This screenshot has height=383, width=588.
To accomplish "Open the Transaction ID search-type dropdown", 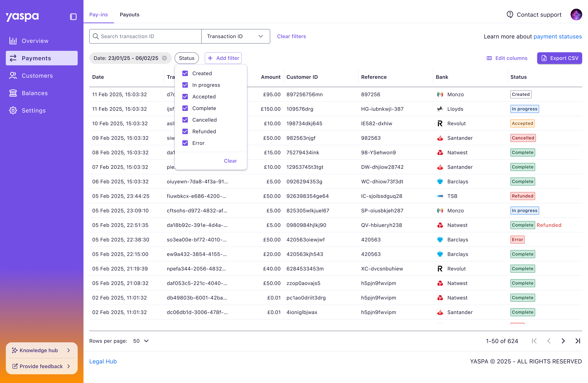I will click(x=235, y=36).
